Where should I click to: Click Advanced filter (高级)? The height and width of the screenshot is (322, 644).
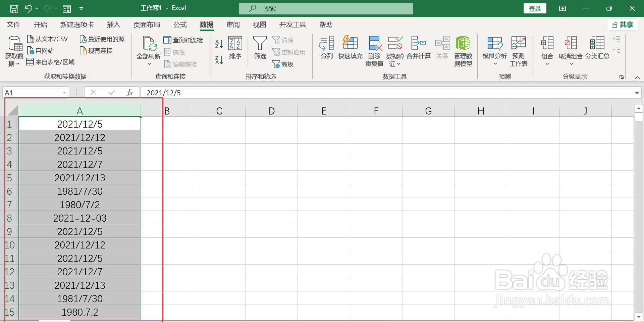coord(283,64)
